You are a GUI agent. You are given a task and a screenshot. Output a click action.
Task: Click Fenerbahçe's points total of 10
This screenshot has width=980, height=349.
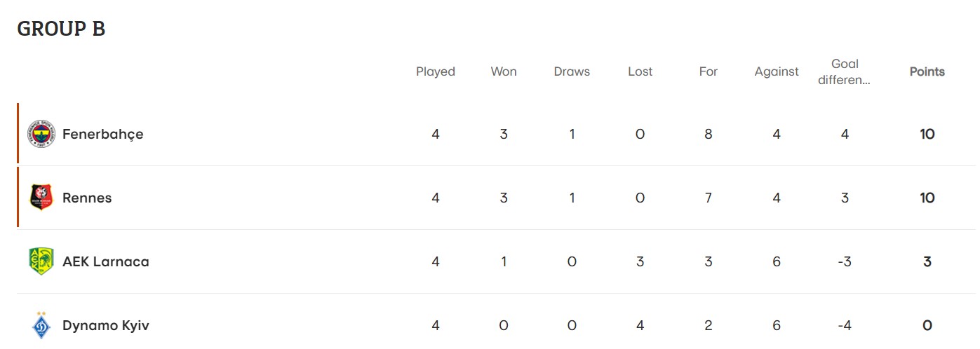(x=927, y=134)
